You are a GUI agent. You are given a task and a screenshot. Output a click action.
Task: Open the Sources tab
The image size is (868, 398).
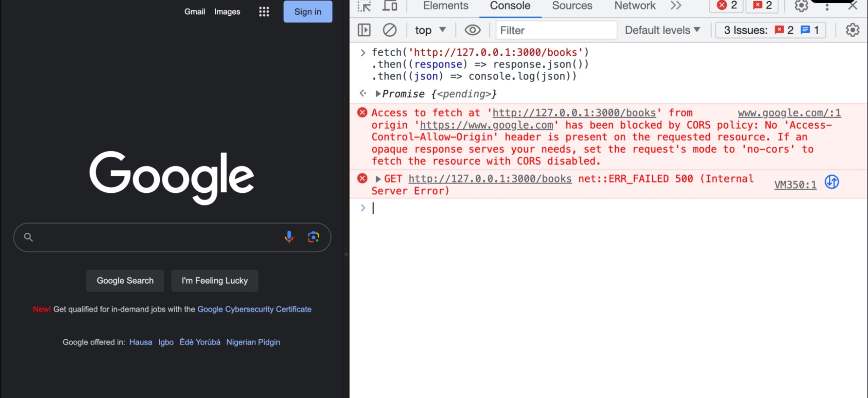pyautogui.click(x=572, y=6)
